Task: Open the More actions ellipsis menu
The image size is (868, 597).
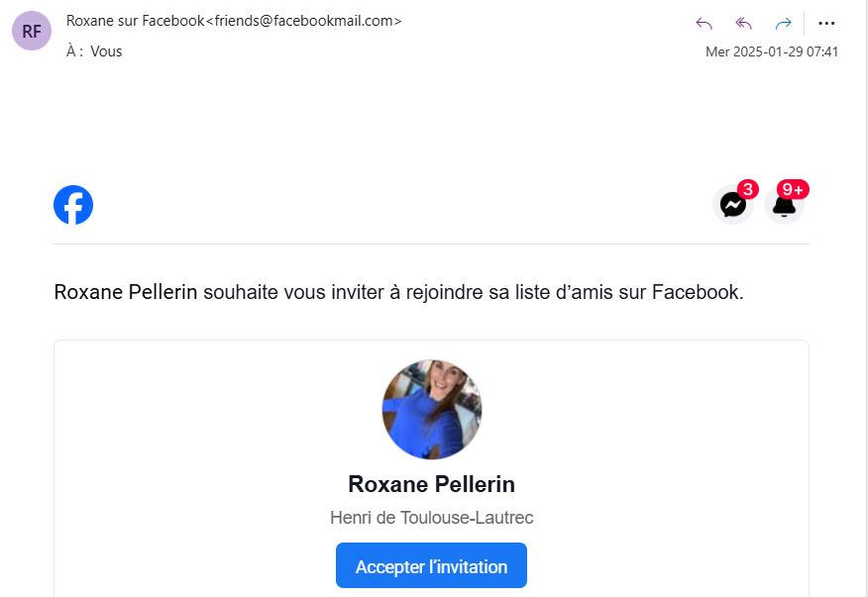Action: (826, 24)
